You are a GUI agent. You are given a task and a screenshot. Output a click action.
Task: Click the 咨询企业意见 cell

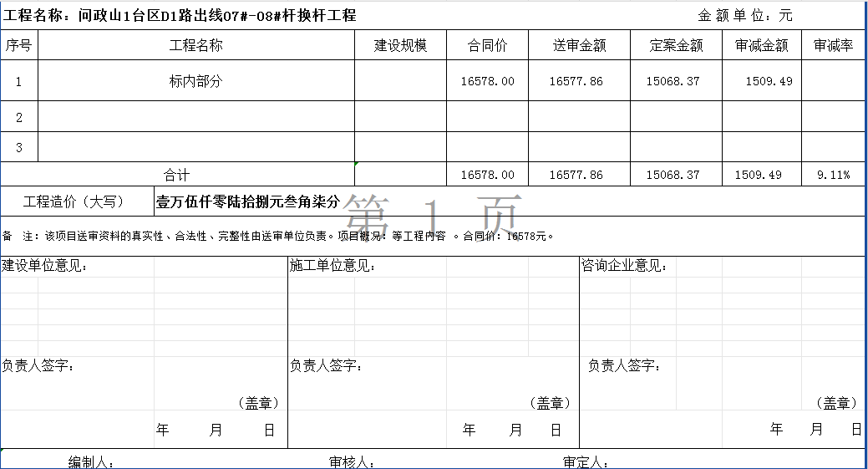(x=624, y=266)
